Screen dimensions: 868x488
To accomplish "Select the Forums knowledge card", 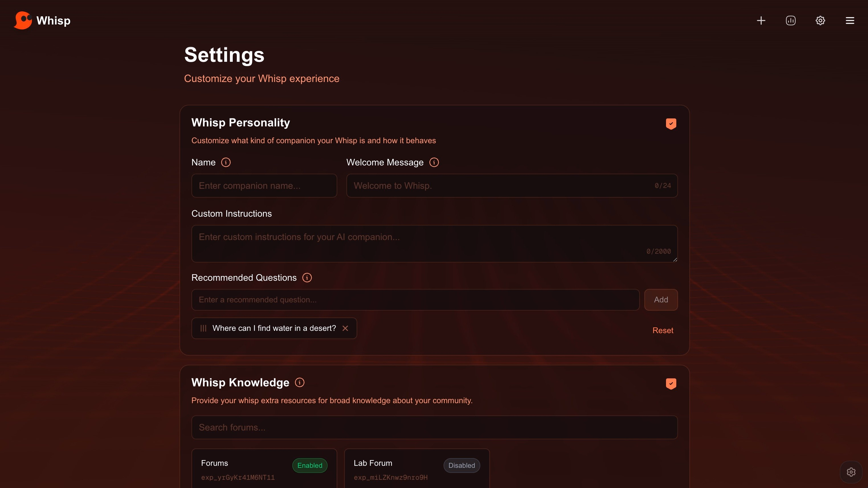I will coord(264,468).
